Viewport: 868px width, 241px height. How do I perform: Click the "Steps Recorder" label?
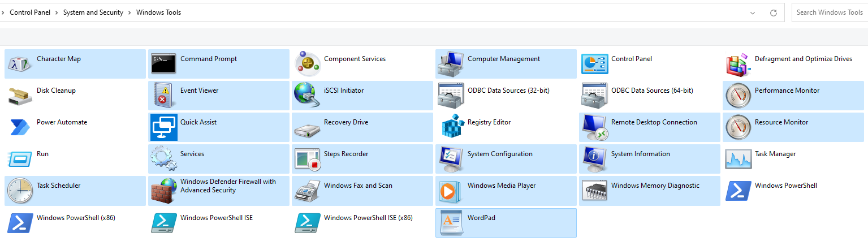(346, 154)
